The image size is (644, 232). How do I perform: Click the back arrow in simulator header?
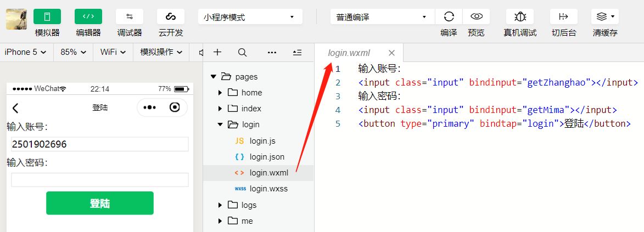click(x=15, y=108)
